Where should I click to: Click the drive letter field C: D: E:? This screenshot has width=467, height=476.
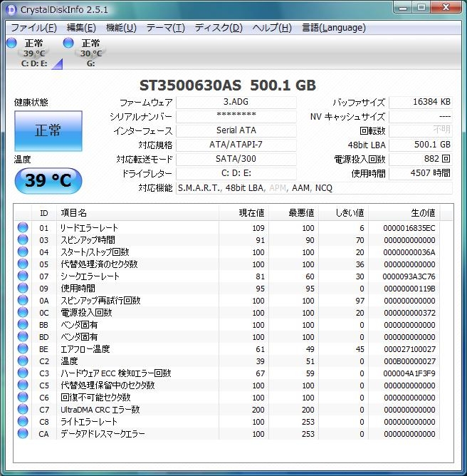click(236, 174)
